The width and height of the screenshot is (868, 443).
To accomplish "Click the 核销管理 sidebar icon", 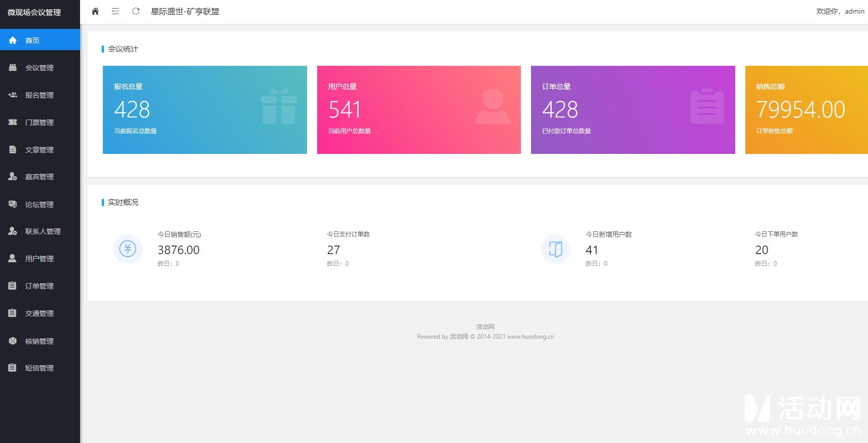I will (13, 341).
